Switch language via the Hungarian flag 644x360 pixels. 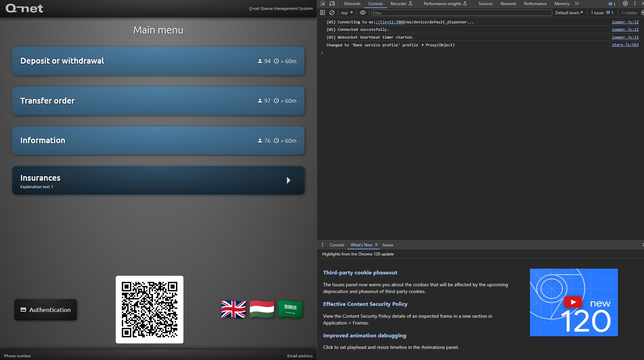point(262,309)
